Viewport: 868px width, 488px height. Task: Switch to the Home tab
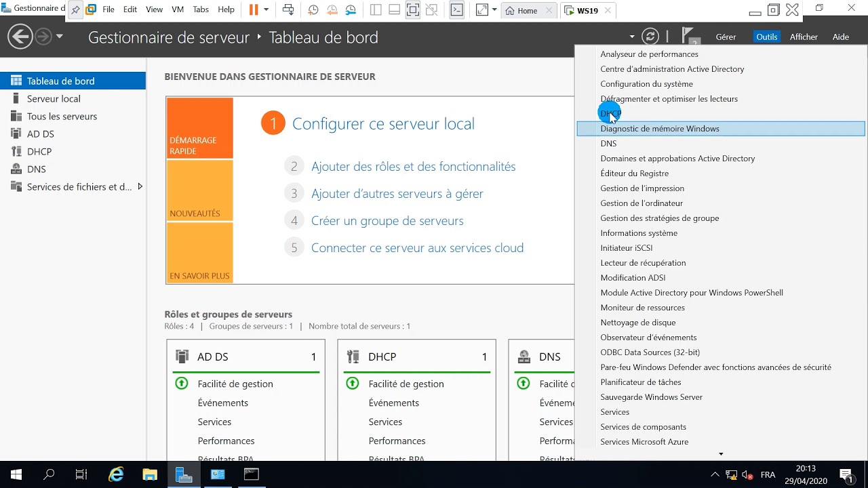(x=527, y=11)
